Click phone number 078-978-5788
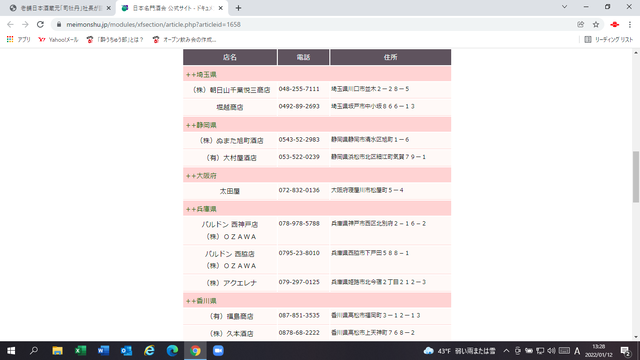This screenshot has width=640, height=360. [x=299, y=224]
